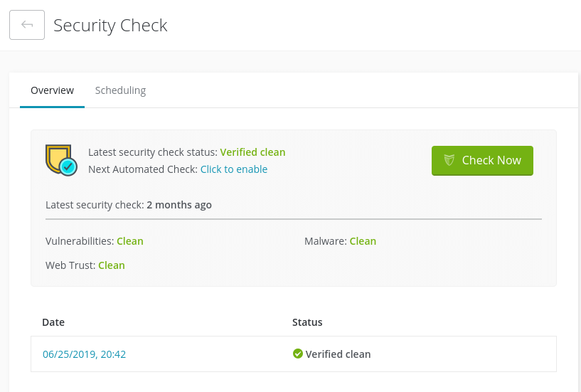Click the green checkmark in the table row
Image resolution: width=581 pixels, height=392 pixels.
coord(298,354)
